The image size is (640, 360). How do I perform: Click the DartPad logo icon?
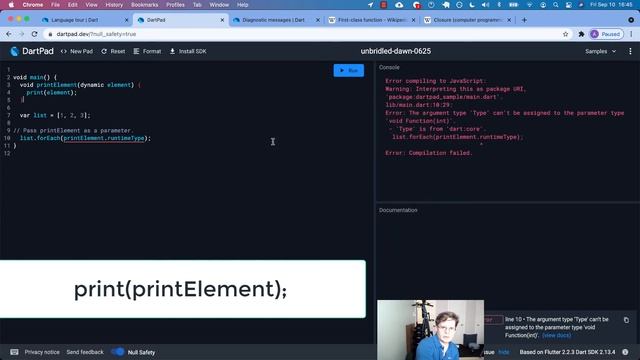(x=15, y=51)
